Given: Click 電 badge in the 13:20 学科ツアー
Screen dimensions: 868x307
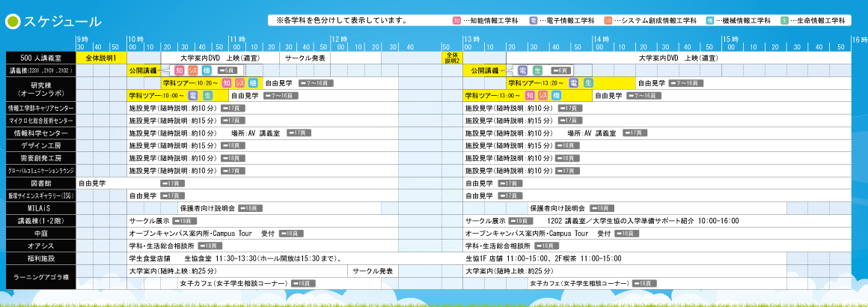Looking at the screenshot, I should (573, 83).
